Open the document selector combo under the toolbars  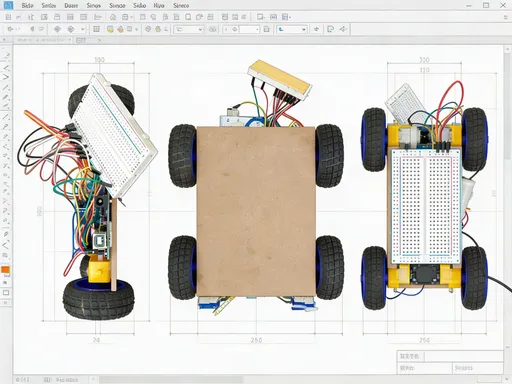click(x=43, y=40)
